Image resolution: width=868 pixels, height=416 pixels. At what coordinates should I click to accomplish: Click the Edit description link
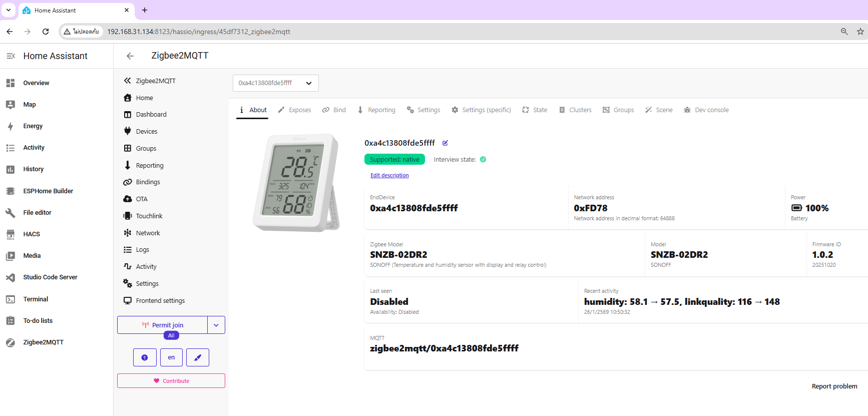pos(389,175)
